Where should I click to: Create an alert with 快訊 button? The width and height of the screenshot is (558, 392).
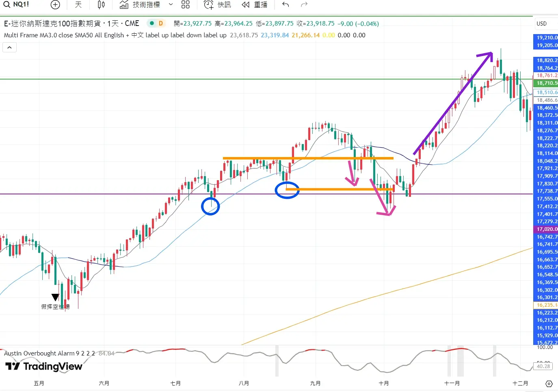coord(217,5)
